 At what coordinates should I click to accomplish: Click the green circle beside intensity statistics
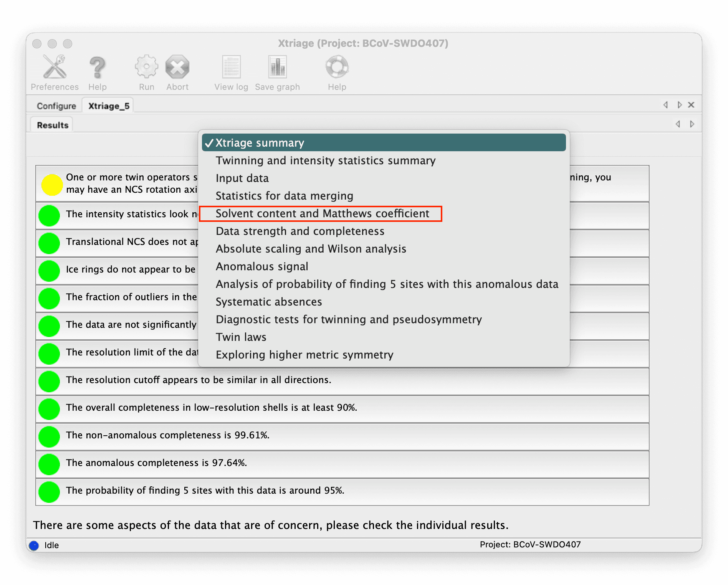49,215
